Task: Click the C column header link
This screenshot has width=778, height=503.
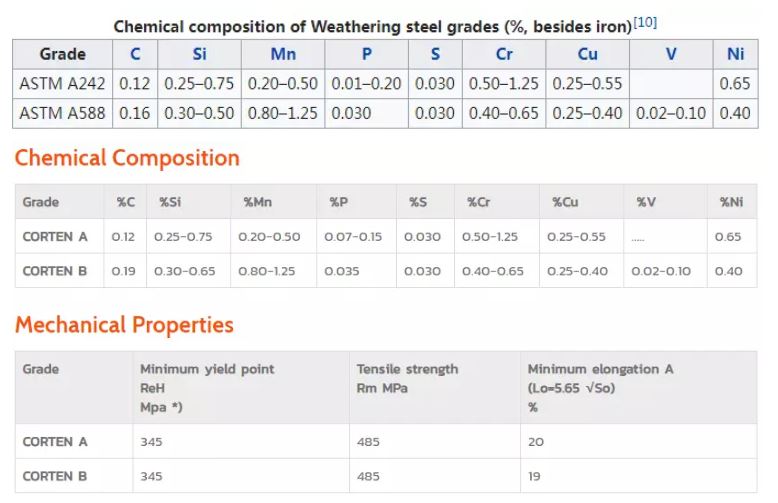Action: [x=135, y=54]
